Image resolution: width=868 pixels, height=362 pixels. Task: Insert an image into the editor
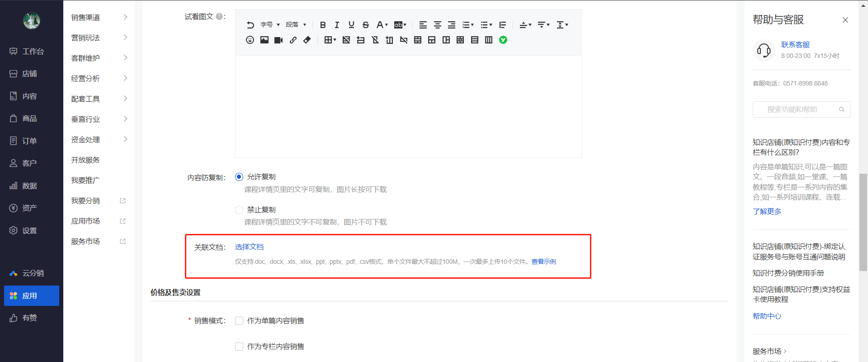click(264, 40)
